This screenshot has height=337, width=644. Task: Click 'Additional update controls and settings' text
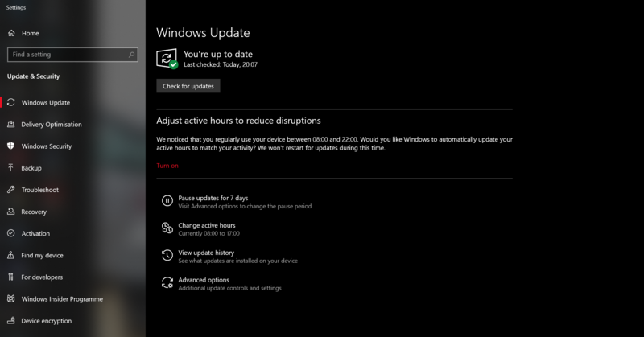(x=229, y=288)
